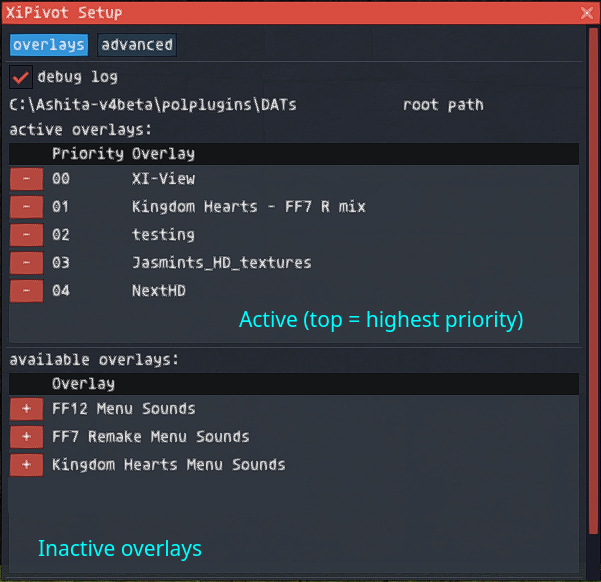This screenshot has width=601, height=582.
Task: Deactivate the NextHD overlay via minus button
Action: coord(26,291)
